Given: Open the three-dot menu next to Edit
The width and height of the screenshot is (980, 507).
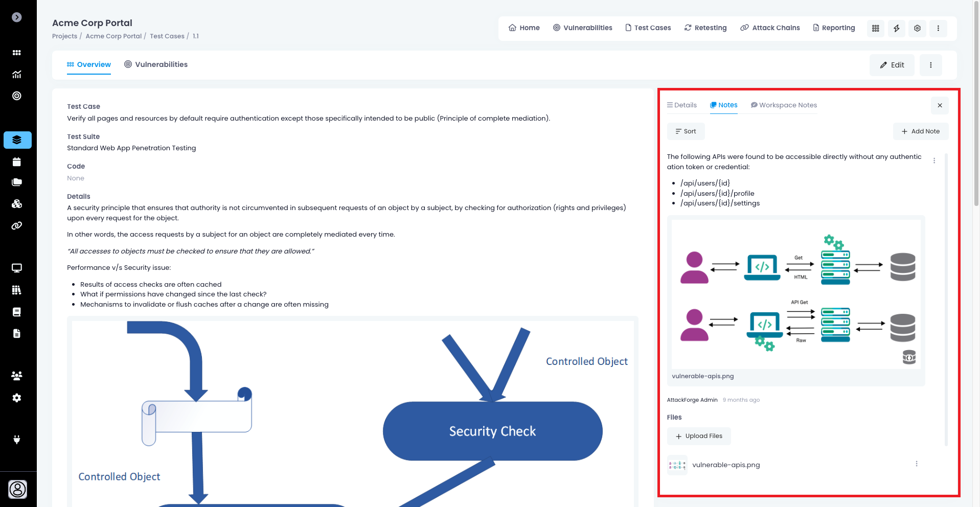Looking at the screenshot, I should [x=930, y=65].
